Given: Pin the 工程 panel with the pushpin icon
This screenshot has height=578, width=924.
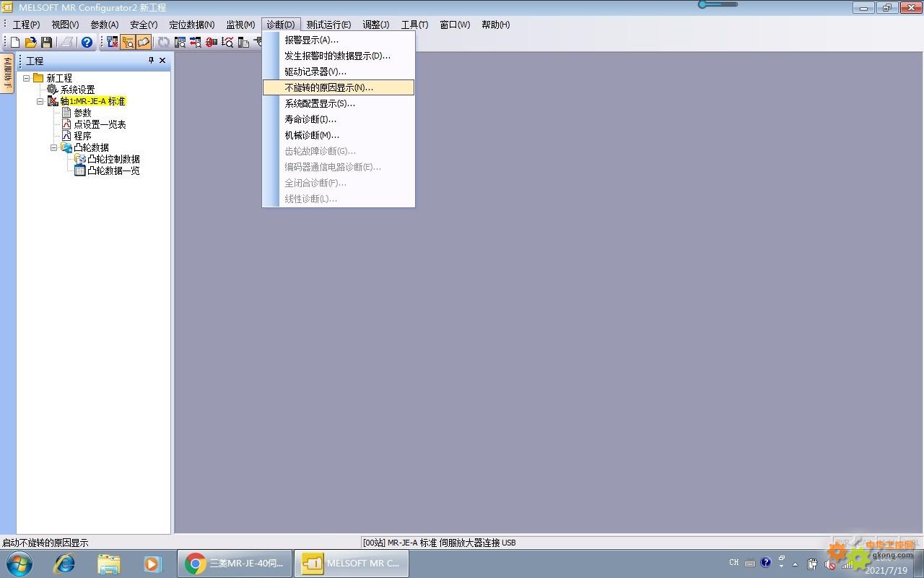Looking at the screenshot, I should [151, 61].
